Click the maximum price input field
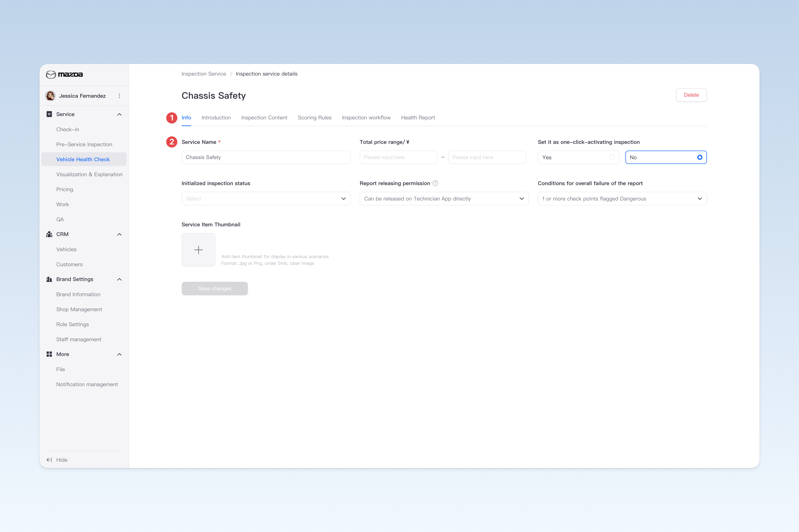799x532 pixels. [487, 157]
